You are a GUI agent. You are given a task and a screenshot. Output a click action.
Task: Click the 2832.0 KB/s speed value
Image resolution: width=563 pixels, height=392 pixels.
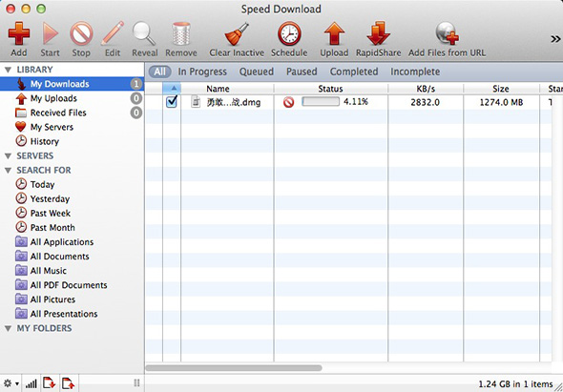click(426, 102)
